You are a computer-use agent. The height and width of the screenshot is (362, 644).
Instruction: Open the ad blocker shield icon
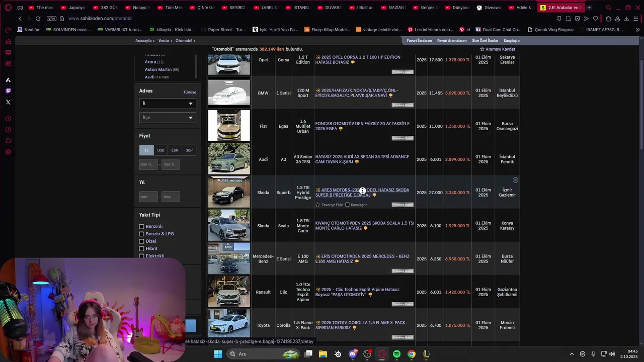coord(577,19)
